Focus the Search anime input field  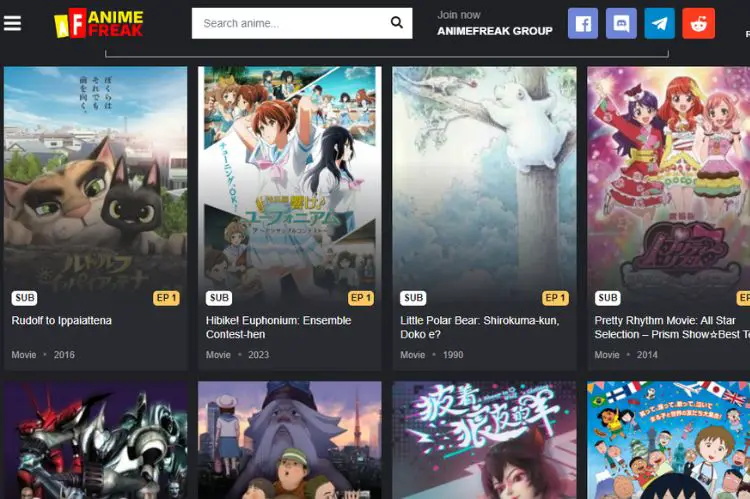302,23
